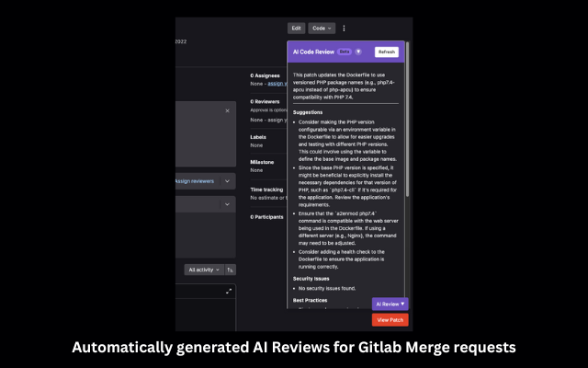The height and width of the screenshot is (368, 588).
Task: Click the AI Code Review title
Action: tap(313, 52)
